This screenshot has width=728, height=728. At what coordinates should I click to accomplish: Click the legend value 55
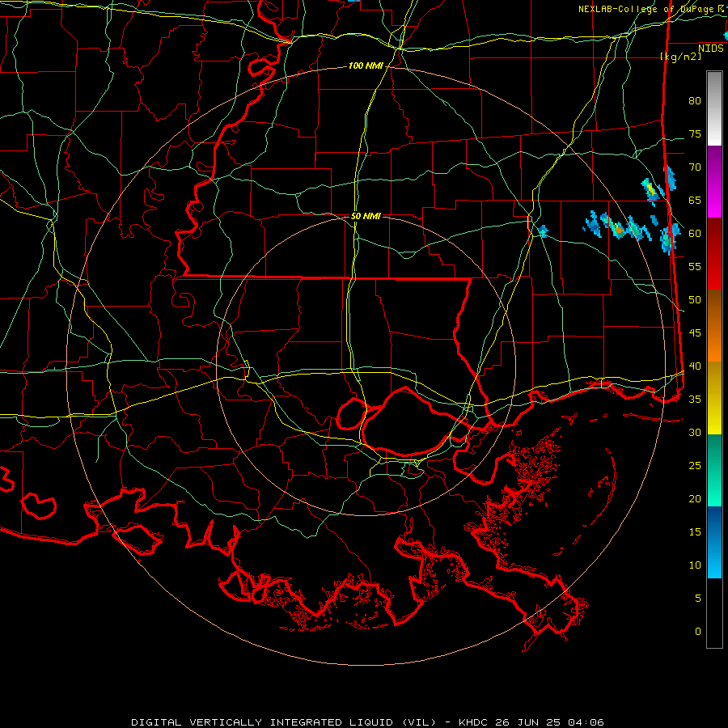tap(695, 267)
